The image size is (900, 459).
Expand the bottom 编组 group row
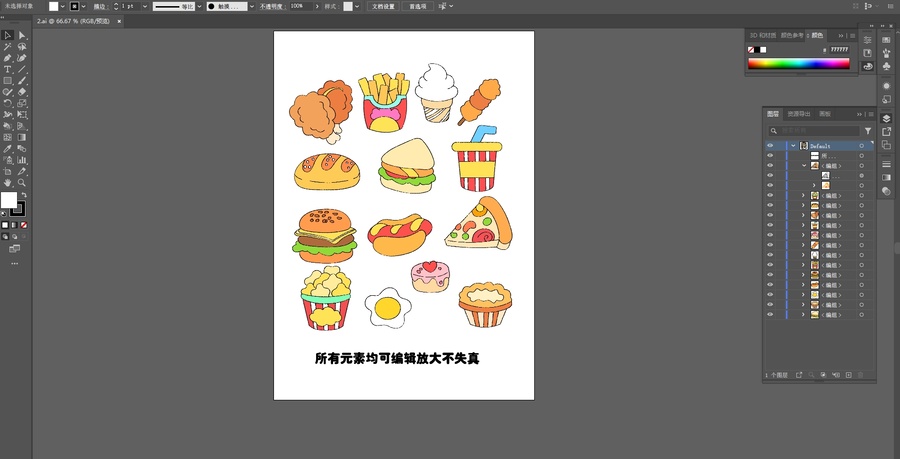pyautogui.click(x=804, y=314)
